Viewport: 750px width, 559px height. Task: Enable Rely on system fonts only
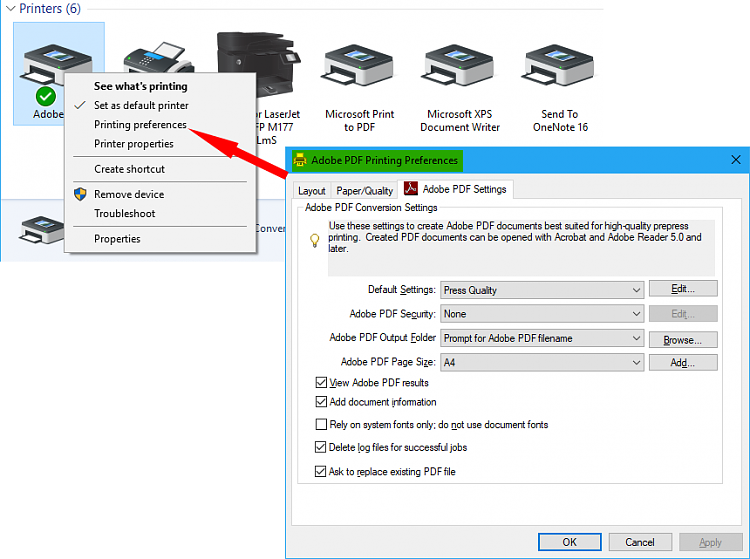pos(321,424)
